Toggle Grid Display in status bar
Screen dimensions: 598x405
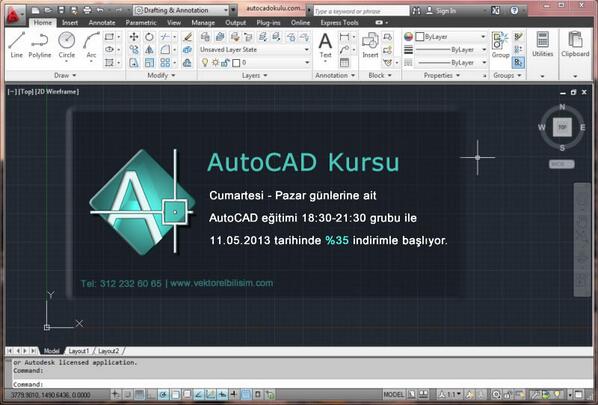click(139, 394)
